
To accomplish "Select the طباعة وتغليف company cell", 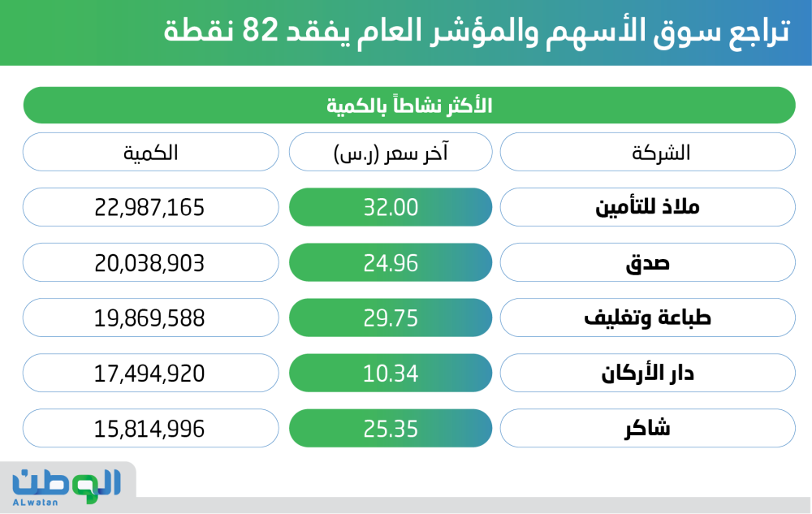I will click(x=647, y=317).
